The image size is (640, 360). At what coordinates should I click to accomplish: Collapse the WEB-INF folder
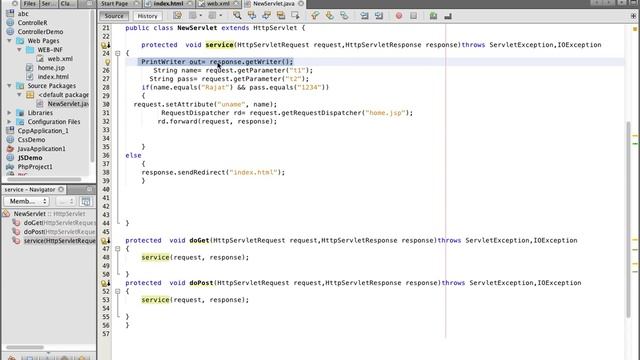click(x=19, y=50)
